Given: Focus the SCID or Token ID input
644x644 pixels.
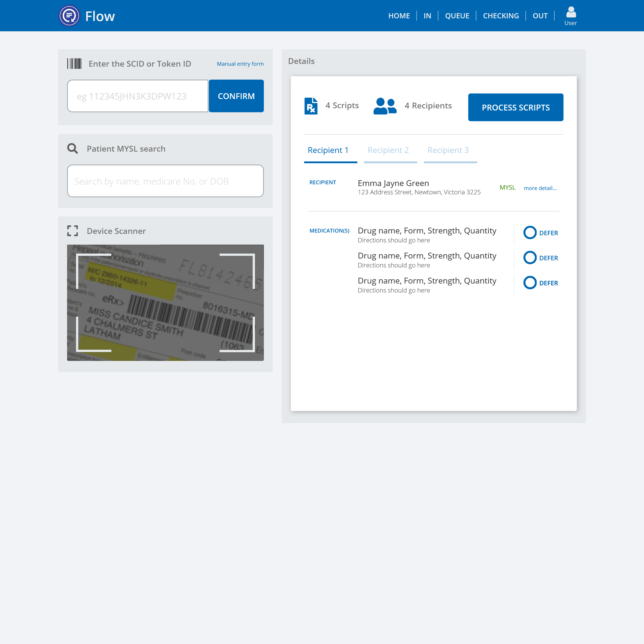Looking at the screenshot, I should [x=138, y=96].
